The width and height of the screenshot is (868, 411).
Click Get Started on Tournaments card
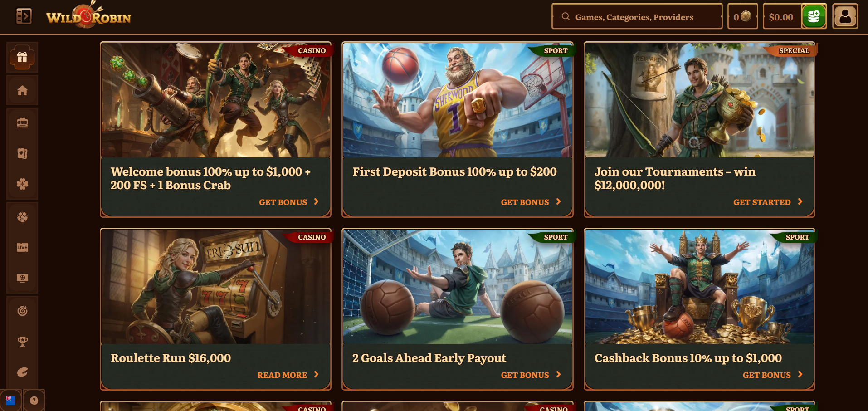(768, 202)
